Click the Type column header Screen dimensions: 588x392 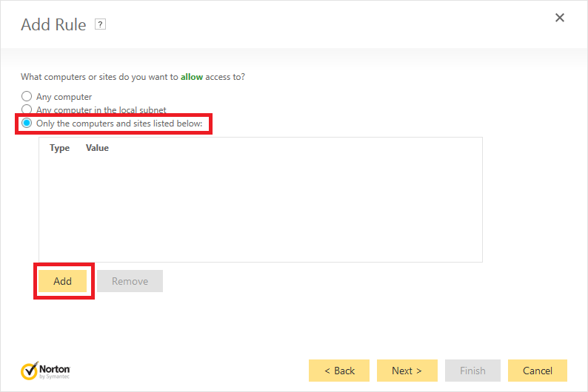[59, 148]
